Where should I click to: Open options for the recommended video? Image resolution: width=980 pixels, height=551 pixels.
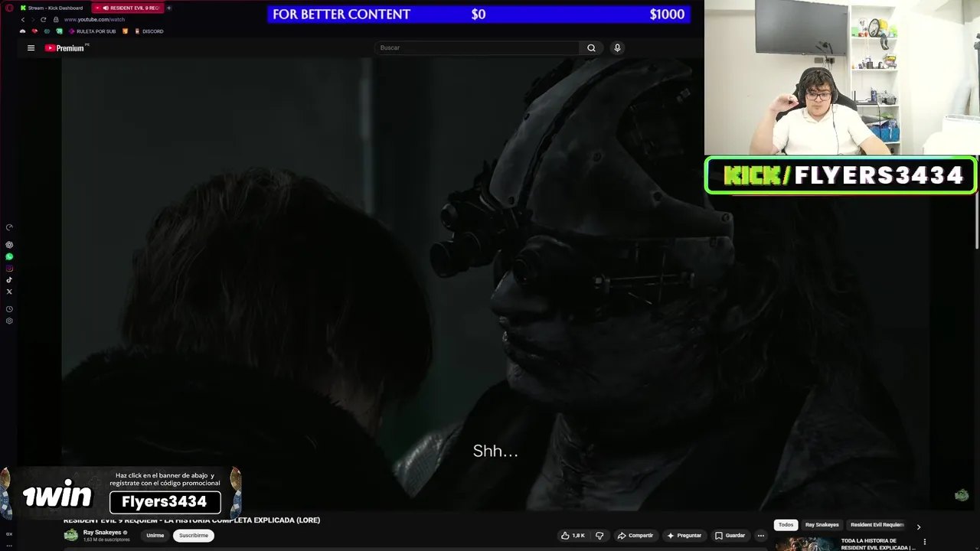click(x=924, y=542)
